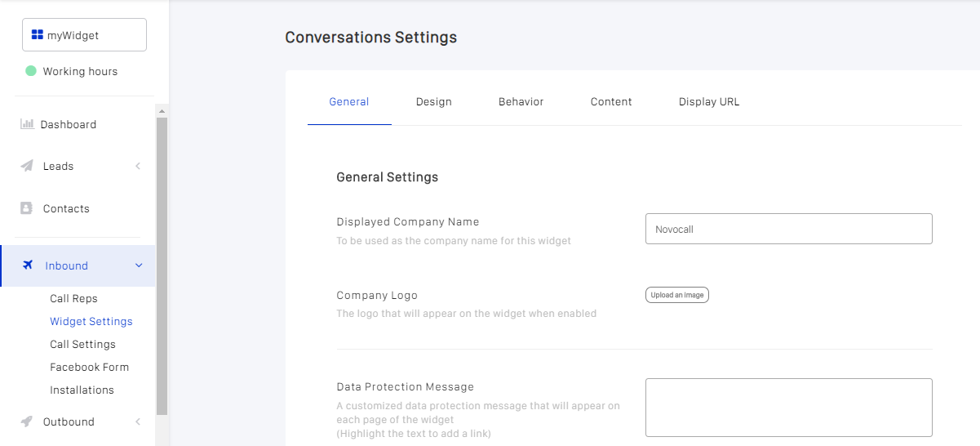Click the green Working hours status dot
This screenshot has height=446, width=980.
pos(31,71)
